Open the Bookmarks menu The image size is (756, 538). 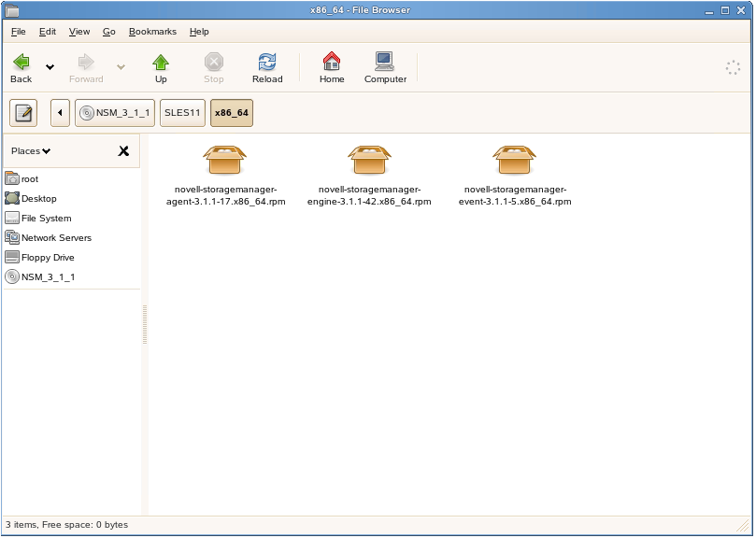[152, 32]
